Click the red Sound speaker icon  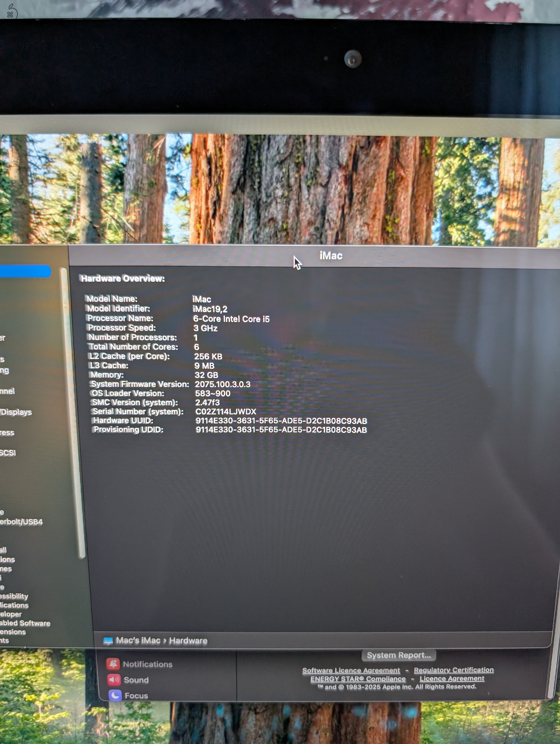[x=114, y=680]
